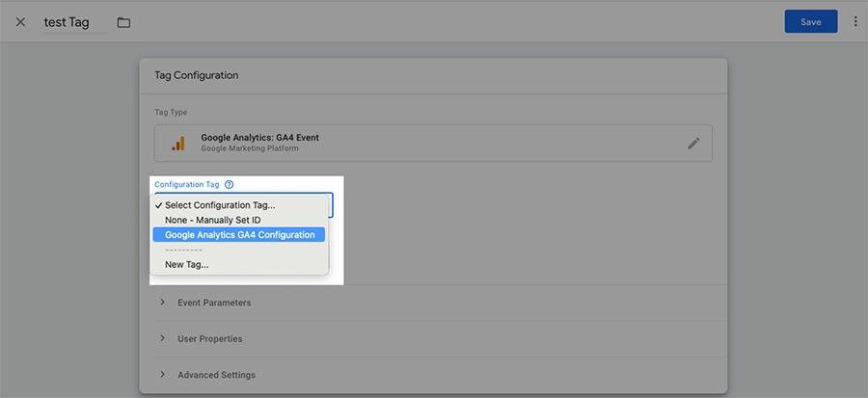Click the GA4 Event tag type box
Screen dimensions: 868x398
click(x=433, y=144)
